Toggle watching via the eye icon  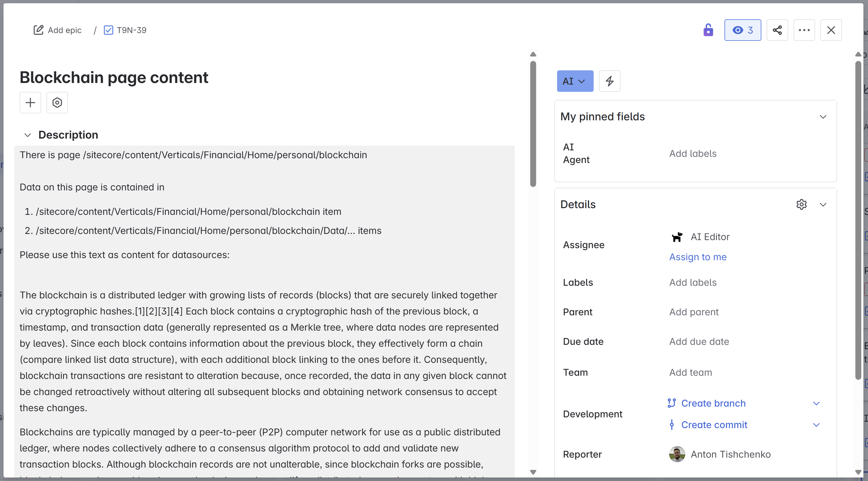click(742, 30)
